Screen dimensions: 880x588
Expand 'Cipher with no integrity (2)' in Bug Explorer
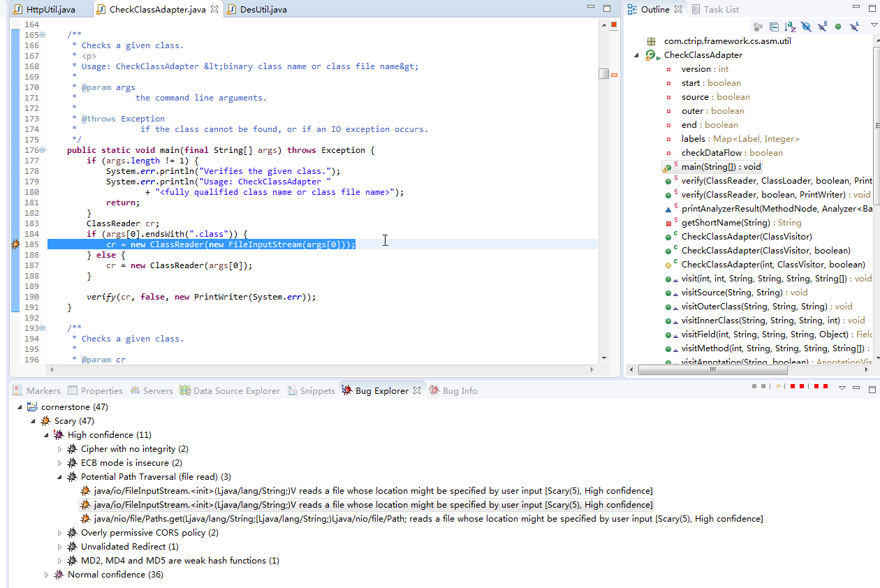pyautogui.click(x=59, y=448)
